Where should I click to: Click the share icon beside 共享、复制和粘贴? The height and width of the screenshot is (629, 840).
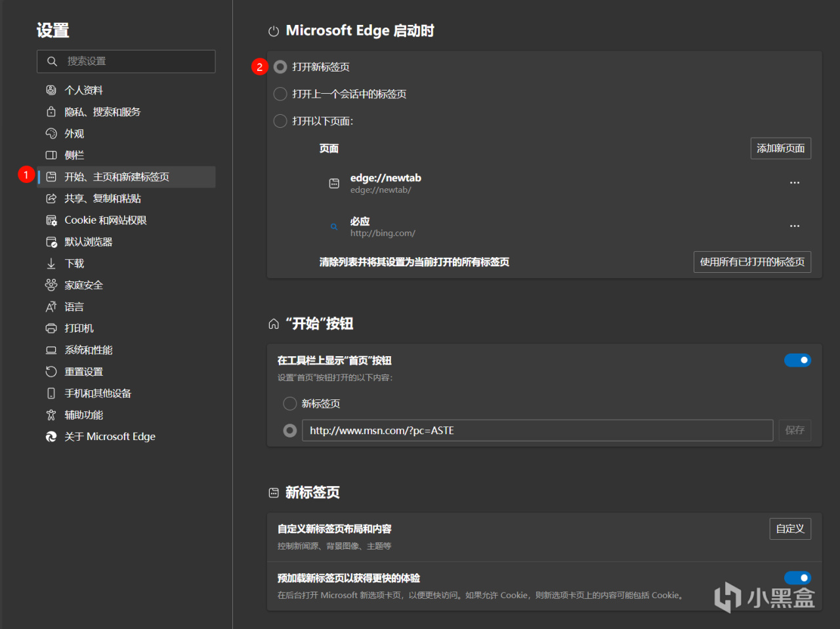click(51, 198)
